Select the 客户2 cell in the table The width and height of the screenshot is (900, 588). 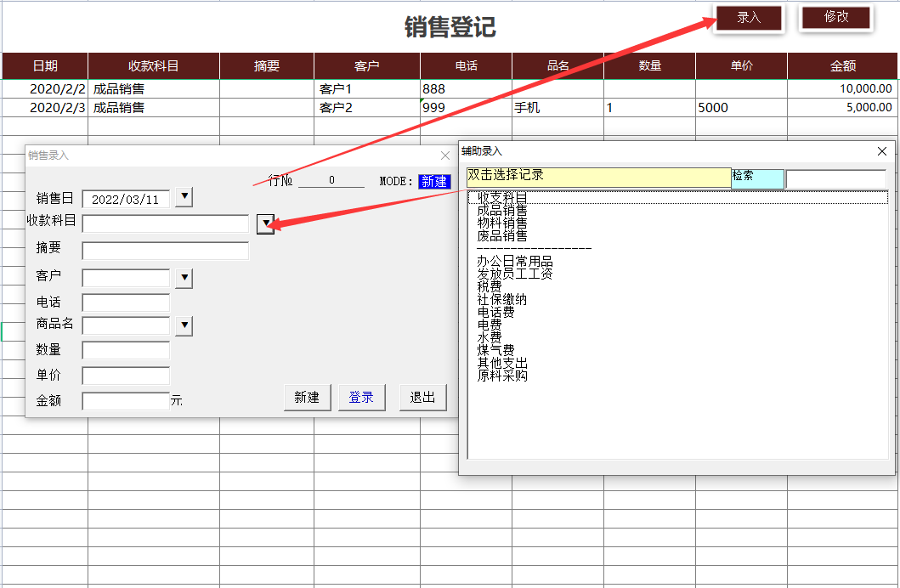366,108
